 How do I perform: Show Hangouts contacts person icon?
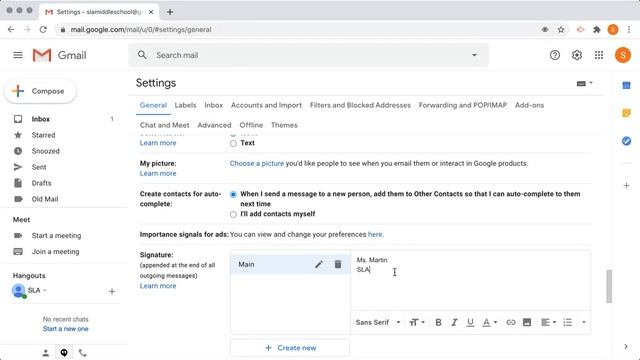click(46, 353)
